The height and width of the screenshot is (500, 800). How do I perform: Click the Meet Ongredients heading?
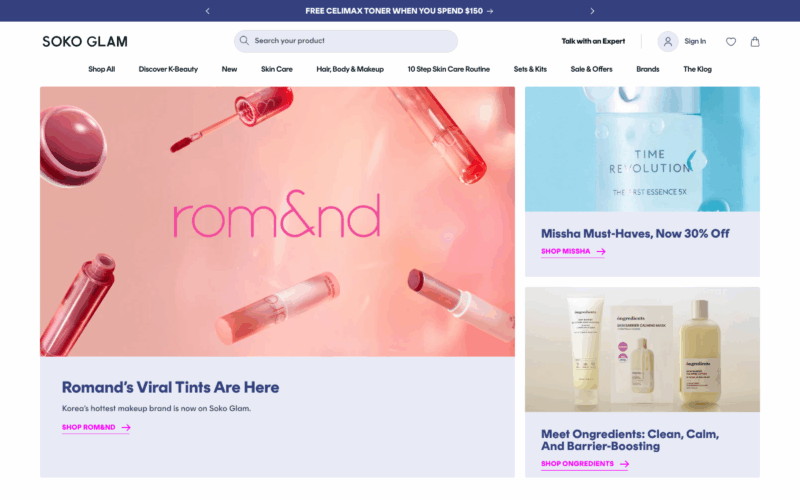(x=630, y=440)
